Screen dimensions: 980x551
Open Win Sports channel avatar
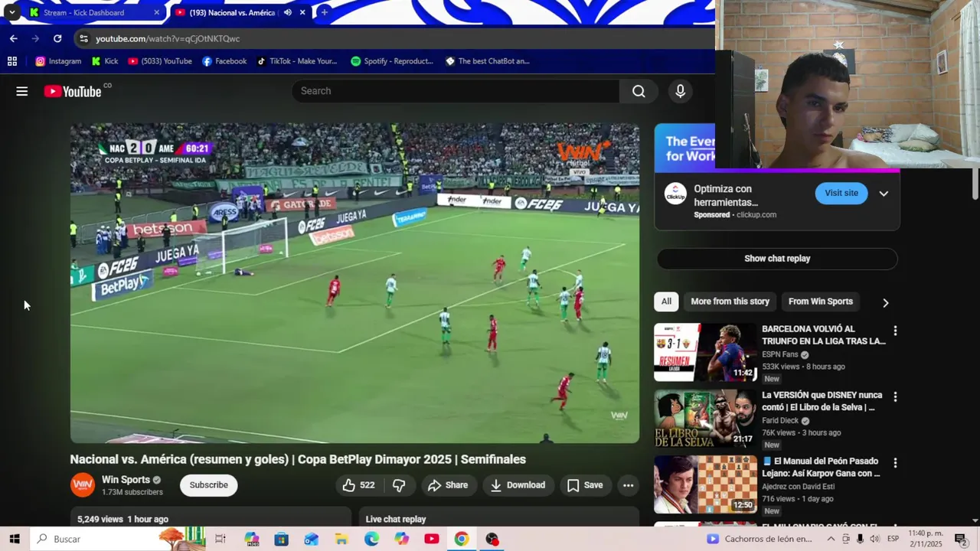pos(83,485)
